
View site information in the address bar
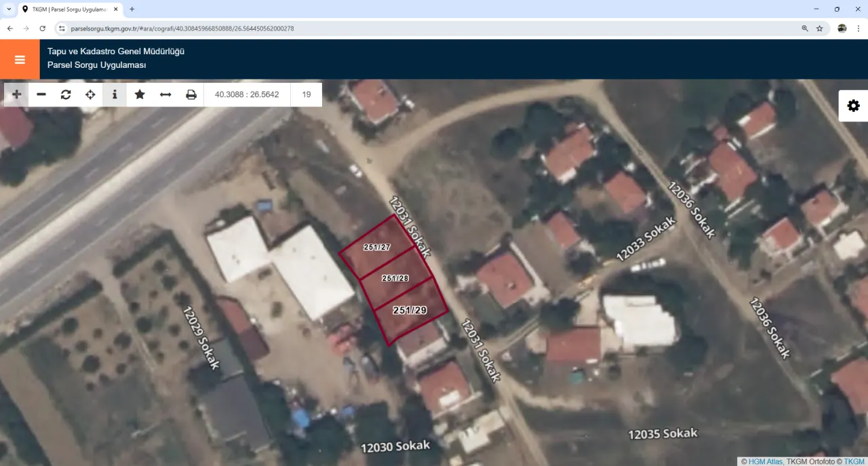62,28
